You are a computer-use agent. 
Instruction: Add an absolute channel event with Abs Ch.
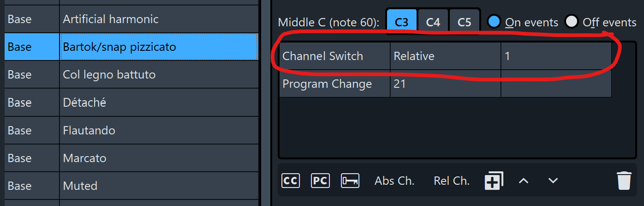(x=394, y=181)
